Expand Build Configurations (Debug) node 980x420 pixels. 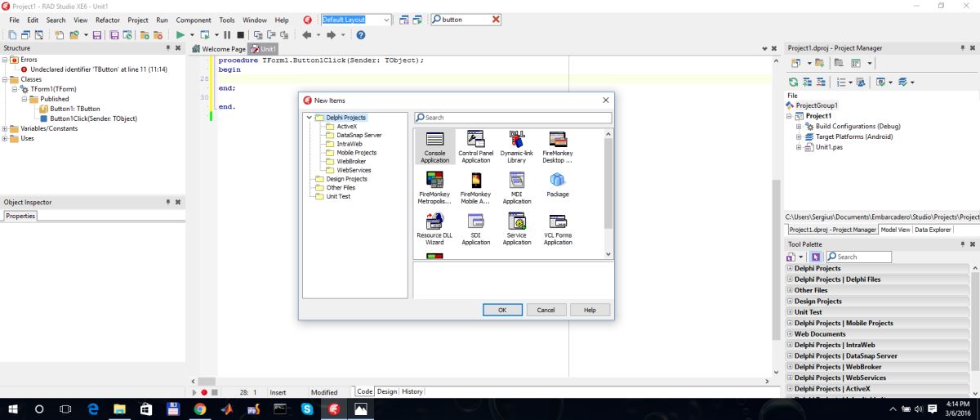pyautogui.click(x=799, y=127)
